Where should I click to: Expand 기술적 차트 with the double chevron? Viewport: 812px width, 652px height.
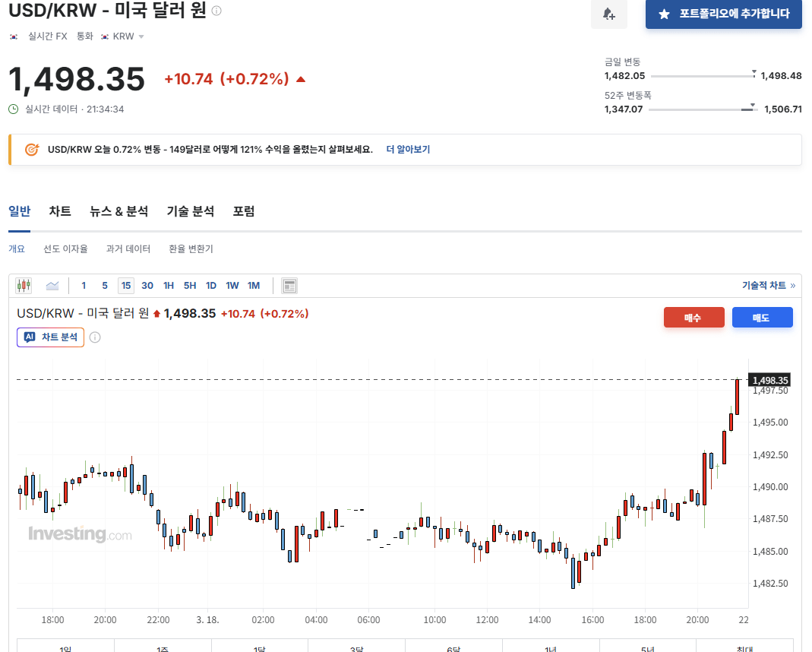point(792,286)
